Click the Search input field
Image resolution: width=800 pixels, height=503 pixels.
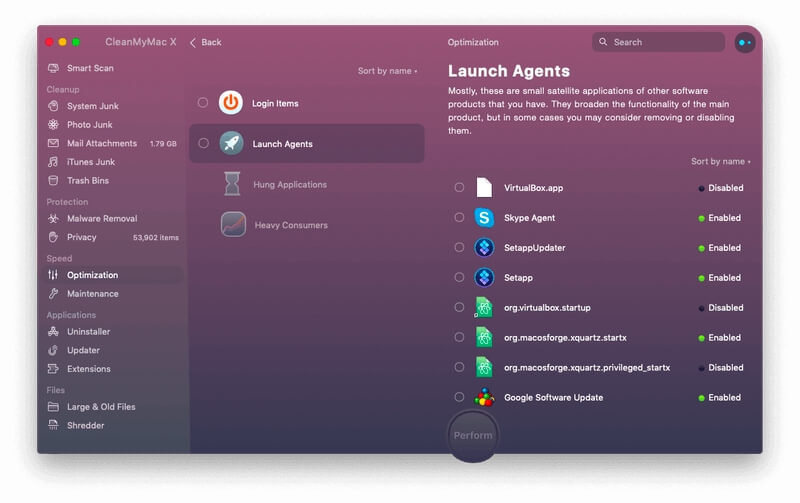click(658, 42)
